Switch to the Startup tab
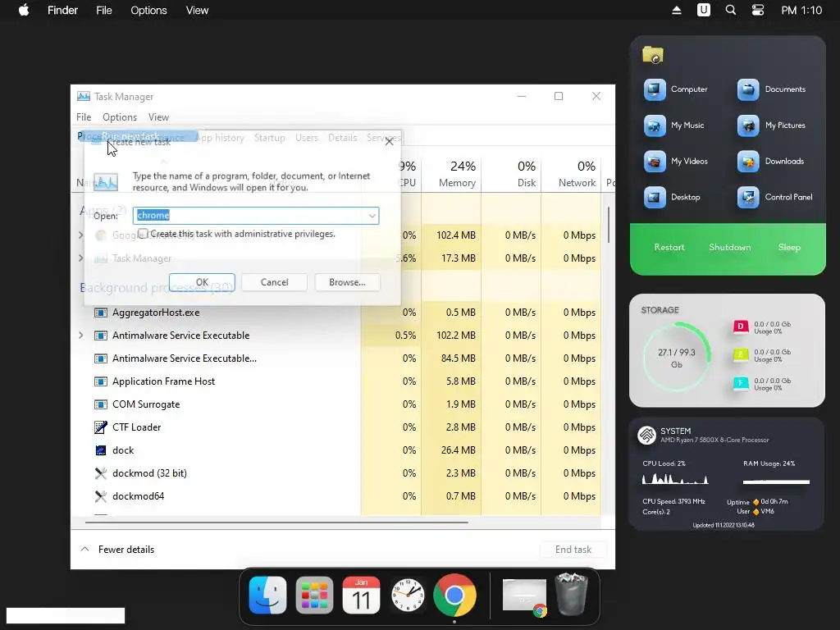840x630 pixels. pos(269,138)
